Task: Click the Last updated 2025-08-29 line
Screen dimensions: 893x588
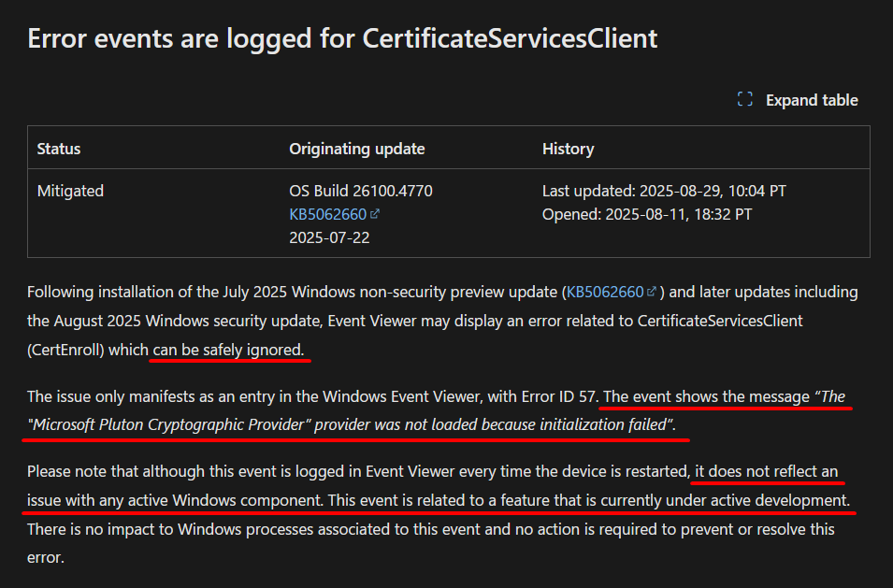Action: click(x=664, y=191)
